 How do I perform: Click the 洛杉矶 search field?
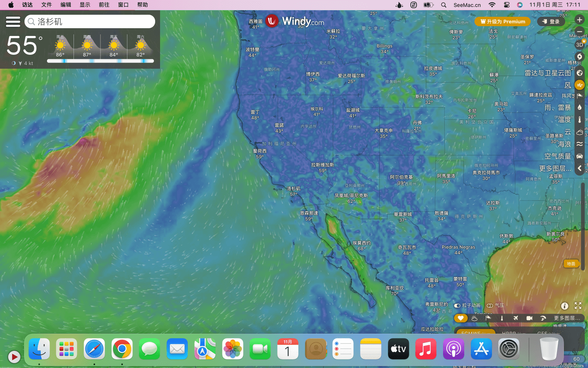[94, 22]
